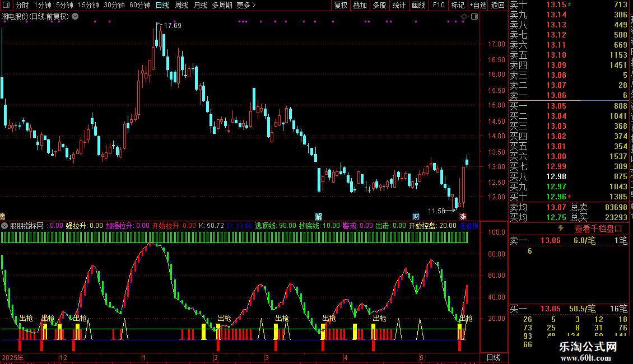Add stock via +自选 button
Viewport: 633px width, 364px height.
pos(478,5)
